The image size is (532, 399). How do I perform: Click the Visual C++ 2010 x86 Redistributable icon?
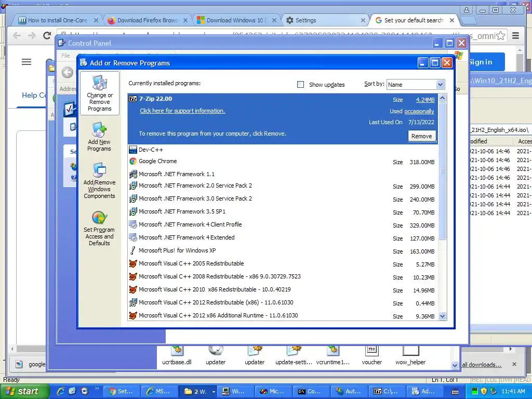[x=133, y=289]
